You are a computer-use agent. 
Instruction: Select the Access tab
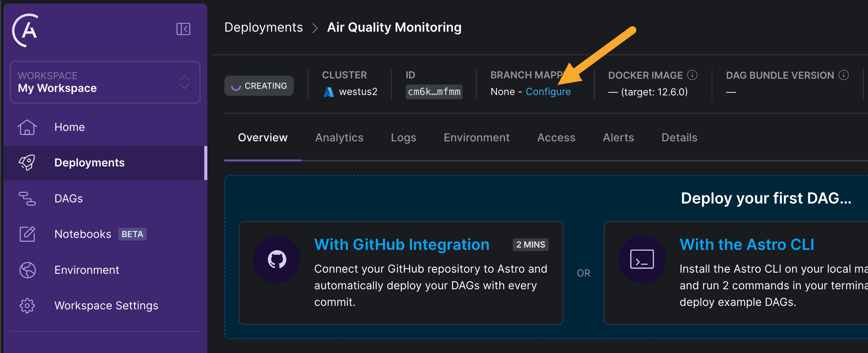pos(556,137)
